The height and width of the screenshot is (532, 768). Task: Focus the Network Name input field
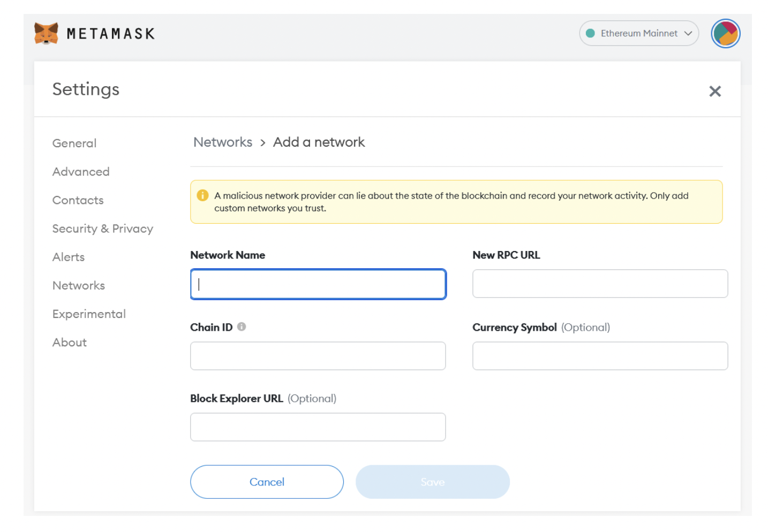click(318, 284)
